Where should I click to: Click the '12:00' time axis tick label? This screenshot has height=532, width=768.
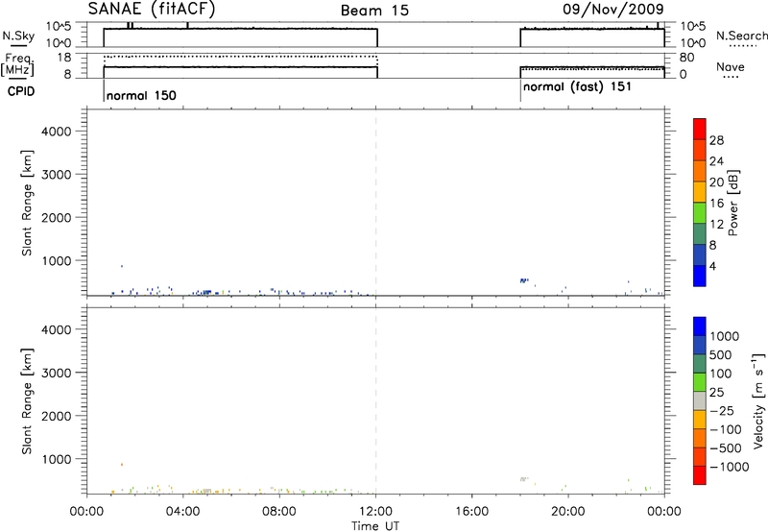375,512
